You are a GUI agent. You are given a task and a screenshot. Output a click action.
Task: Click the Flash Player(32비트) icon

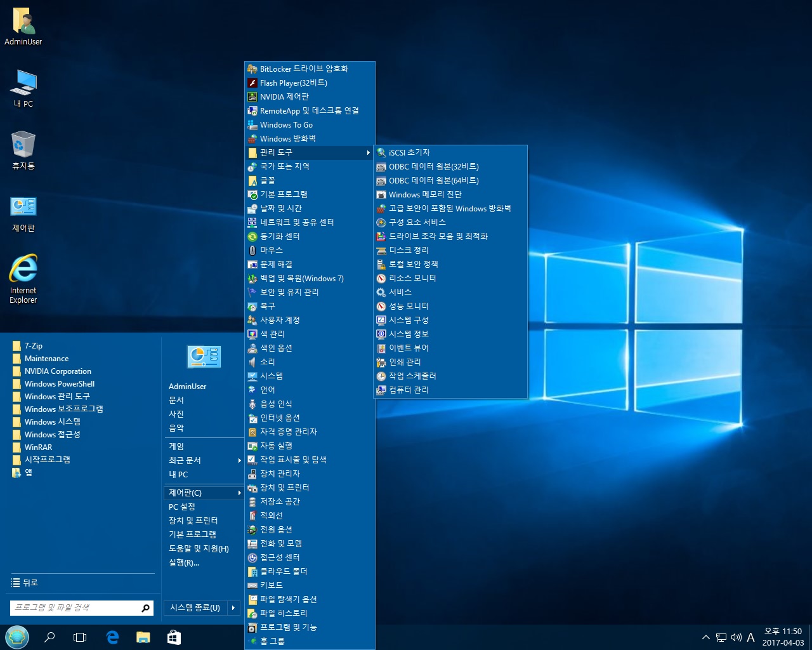click(252, 83)
